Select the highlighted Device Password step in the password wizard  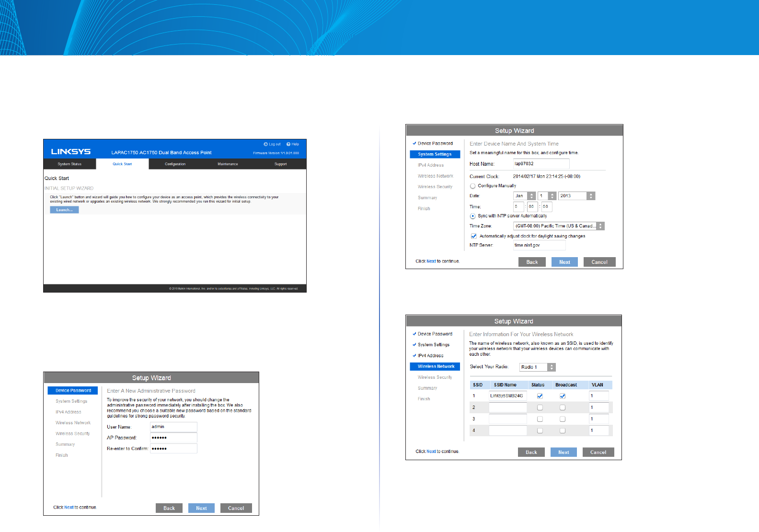(73, 391)
